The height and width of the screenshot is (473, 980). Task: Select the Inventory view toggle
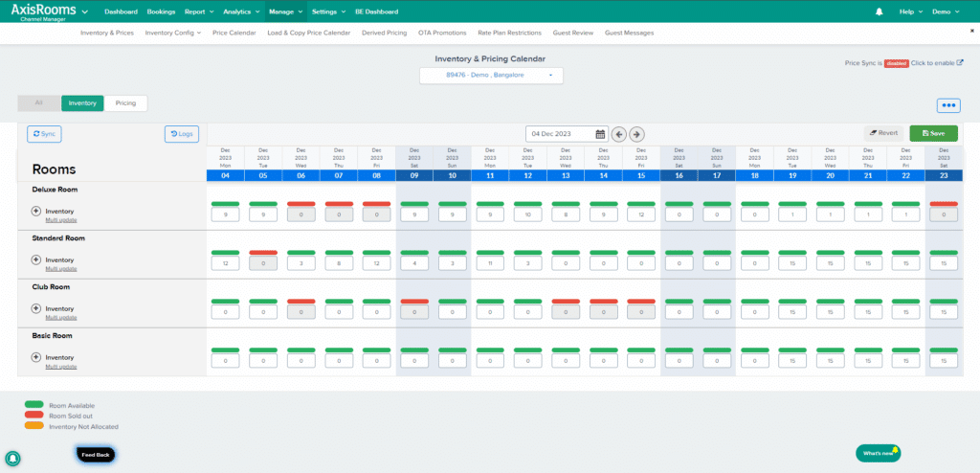tap(82, 102)
